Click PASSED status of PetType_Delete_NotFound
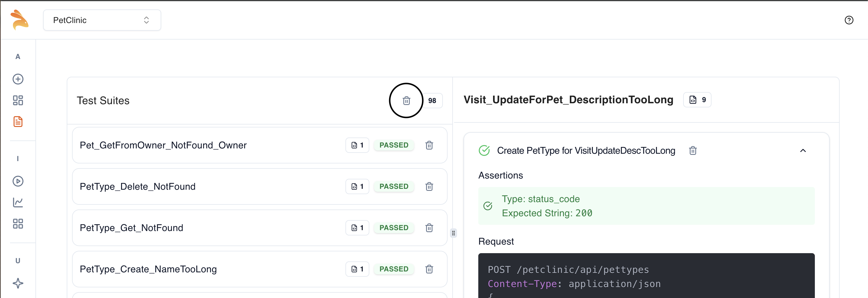This screenshot has width=868, height=298. (x=394, y=186)
